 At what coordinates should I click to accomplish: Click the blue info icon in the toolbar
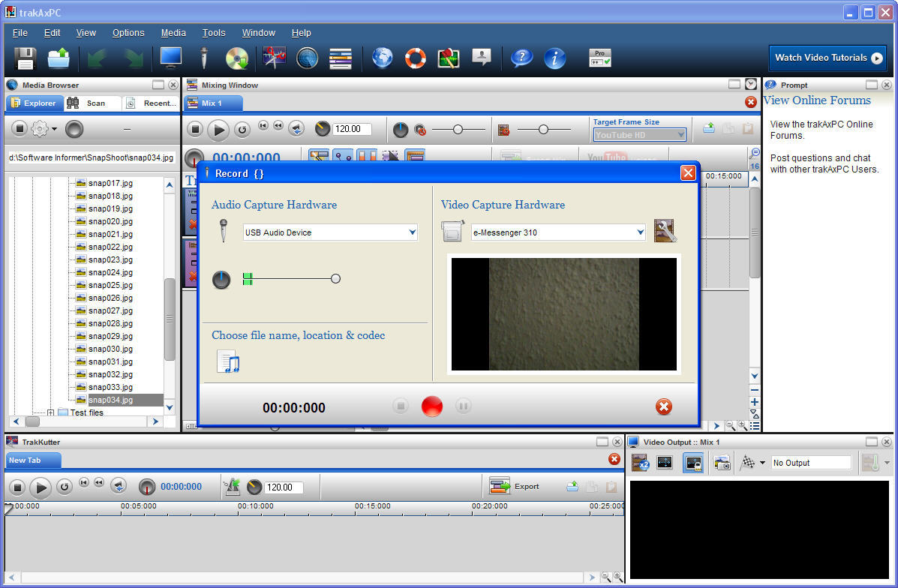pos(554,58)
